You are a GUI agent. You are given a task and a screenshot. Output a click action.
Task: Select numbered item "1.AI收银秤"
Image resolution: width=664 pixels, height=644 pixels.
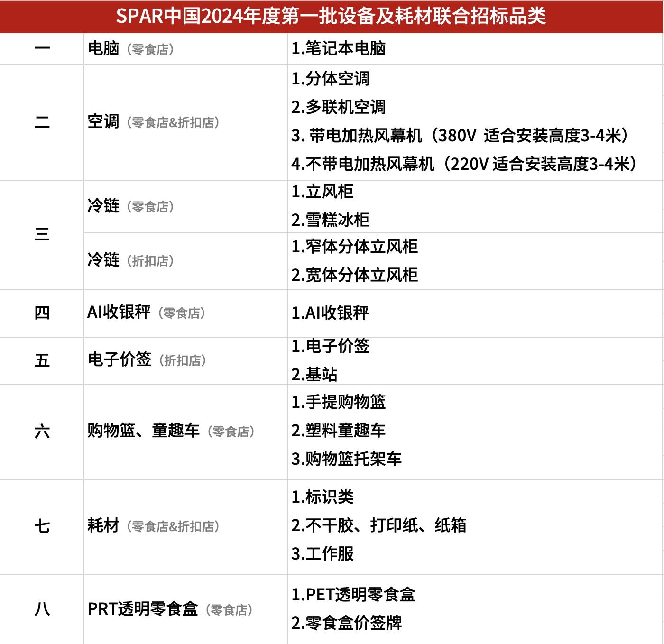(330, 313)
